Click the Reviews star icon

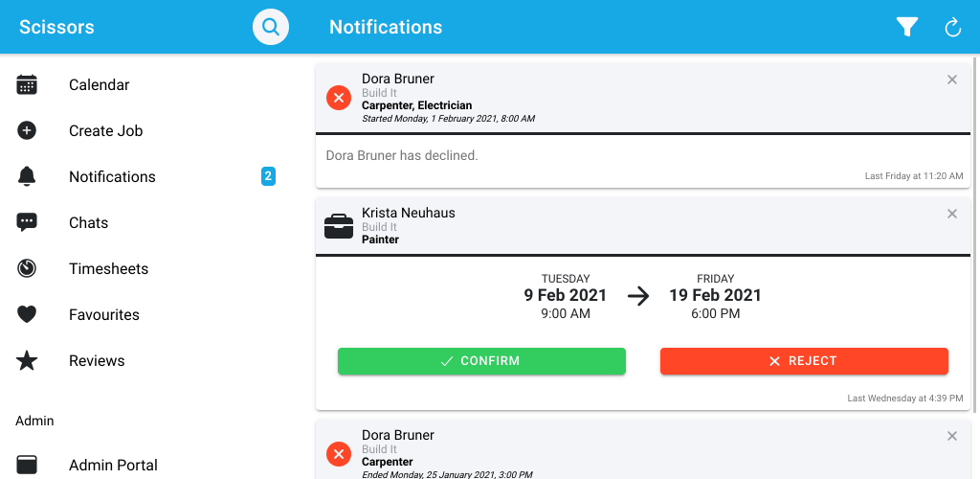[x=27, y=361]
